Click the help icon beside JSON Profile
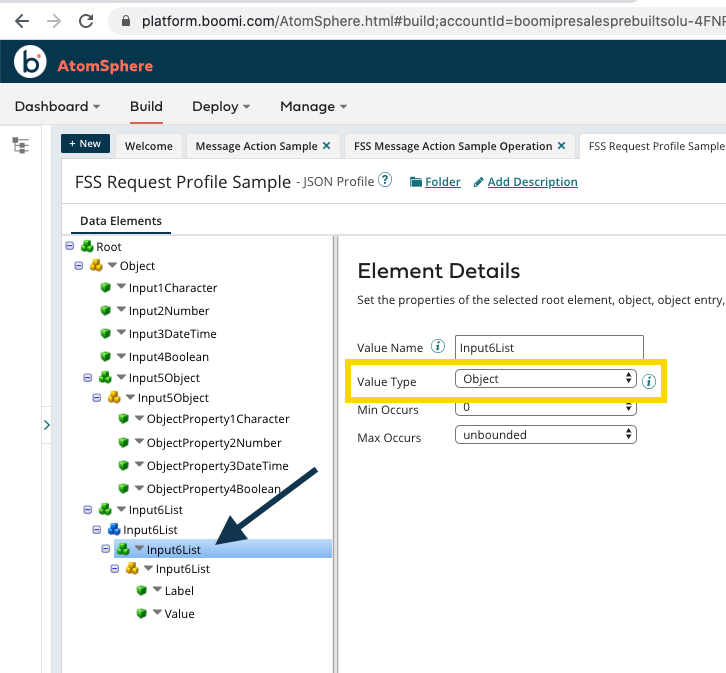 point(385,181)
